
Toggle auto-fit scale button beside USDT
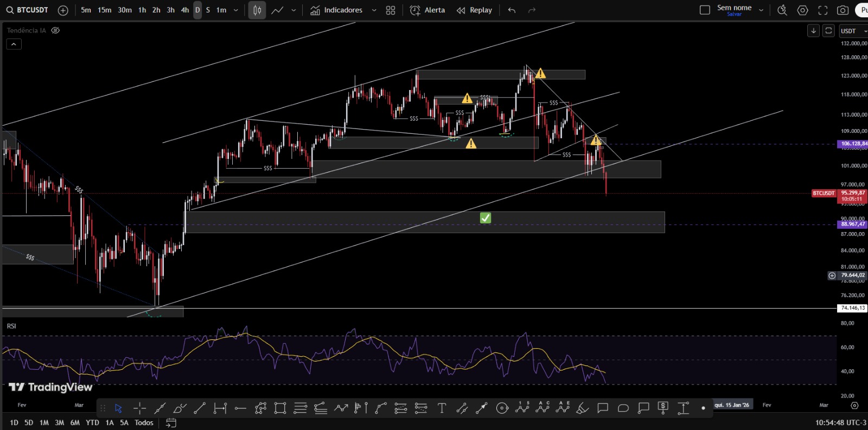click(828, 31)
